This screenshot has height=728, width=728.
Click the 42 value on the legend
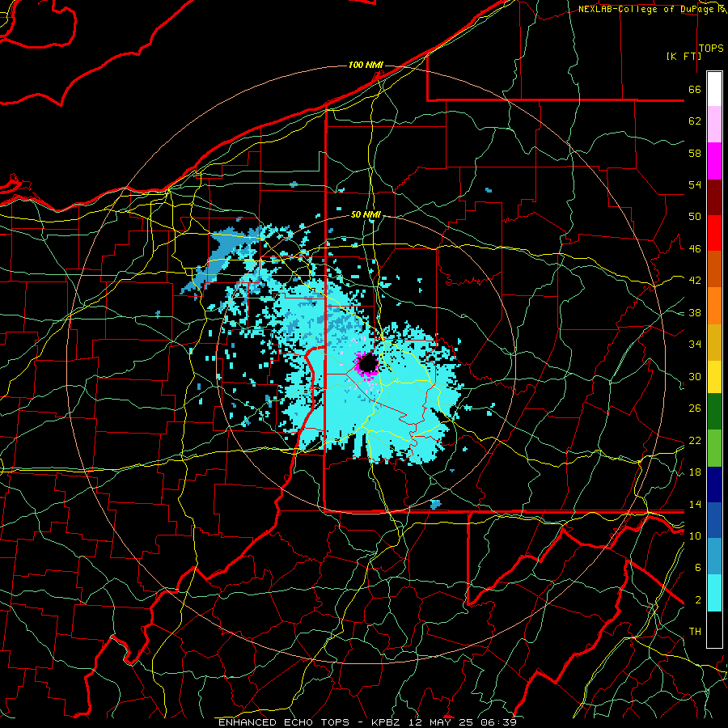tap(695, 281)
